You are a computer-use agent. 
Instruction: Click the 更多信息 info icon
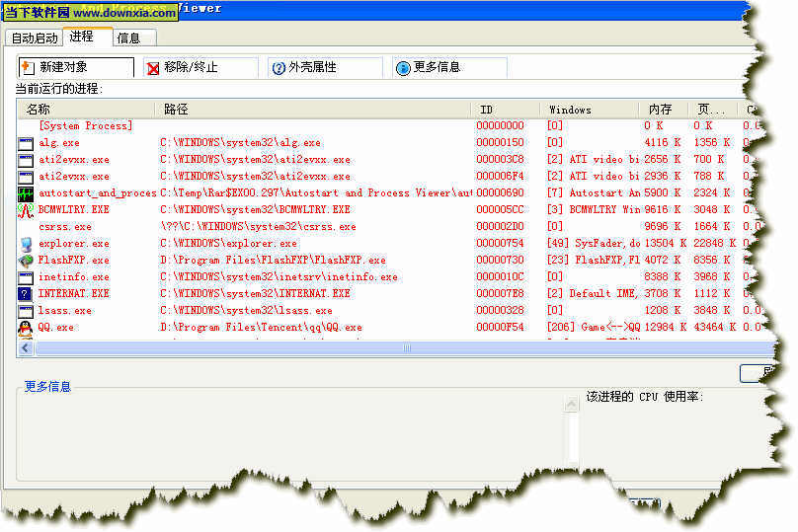click(403, 68)
